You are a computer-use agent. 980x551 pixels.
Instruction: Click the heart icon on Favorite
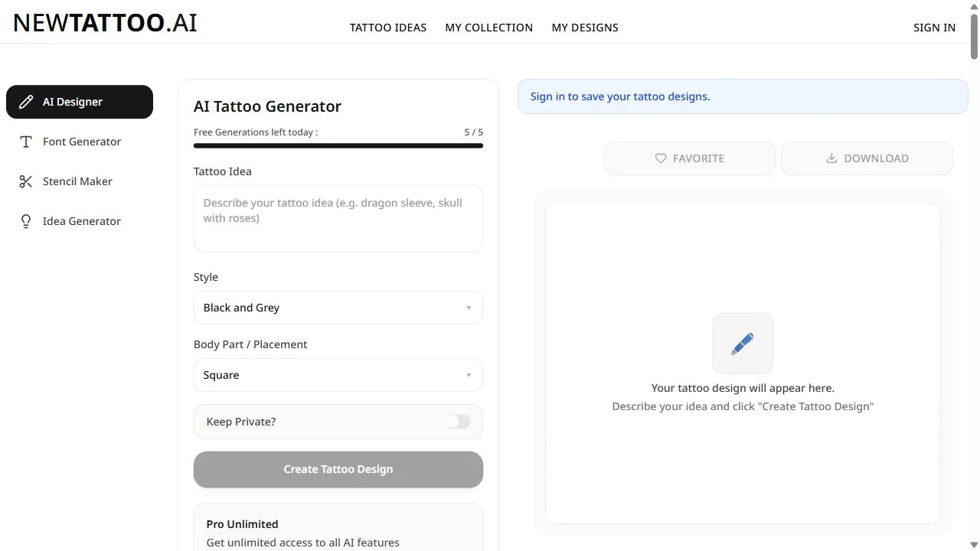661,158
